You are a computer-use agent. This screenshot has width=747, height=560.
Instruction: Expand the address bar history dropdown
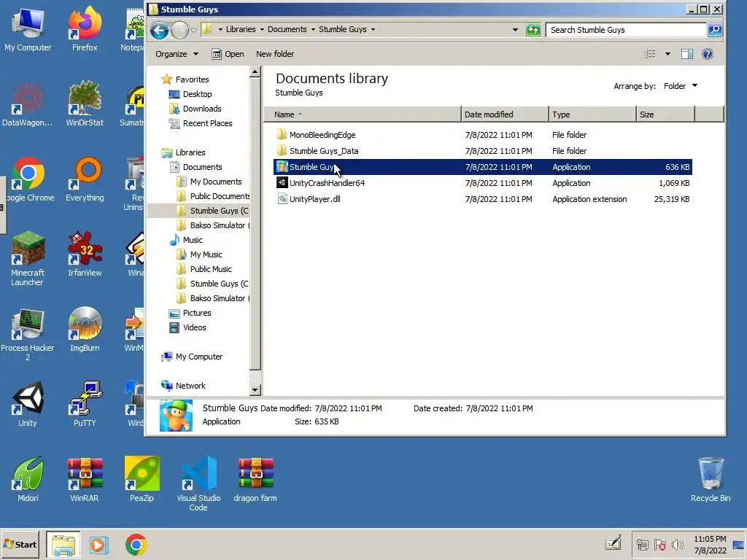515,29
